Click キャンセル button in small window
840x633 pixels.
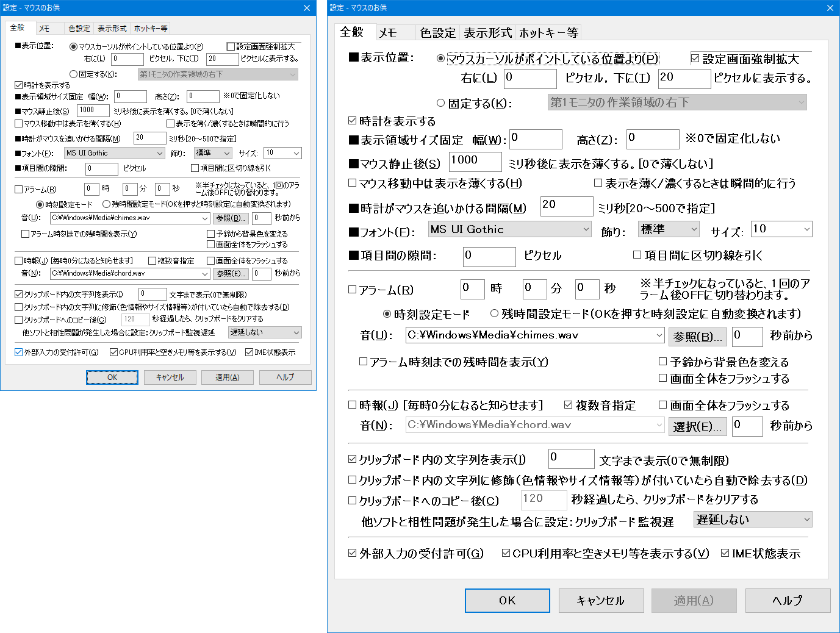tap(170, 377)
